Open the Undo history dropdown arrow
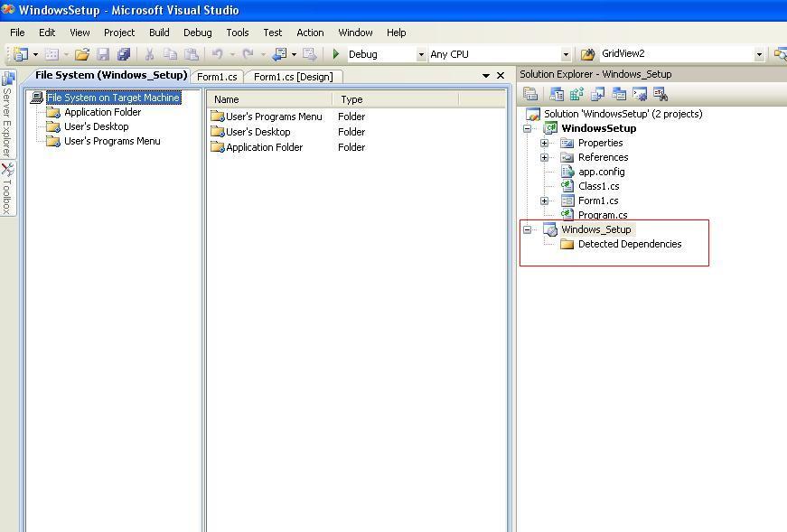Viewport: 787px width, 532px height. click(x=232, y=54)
